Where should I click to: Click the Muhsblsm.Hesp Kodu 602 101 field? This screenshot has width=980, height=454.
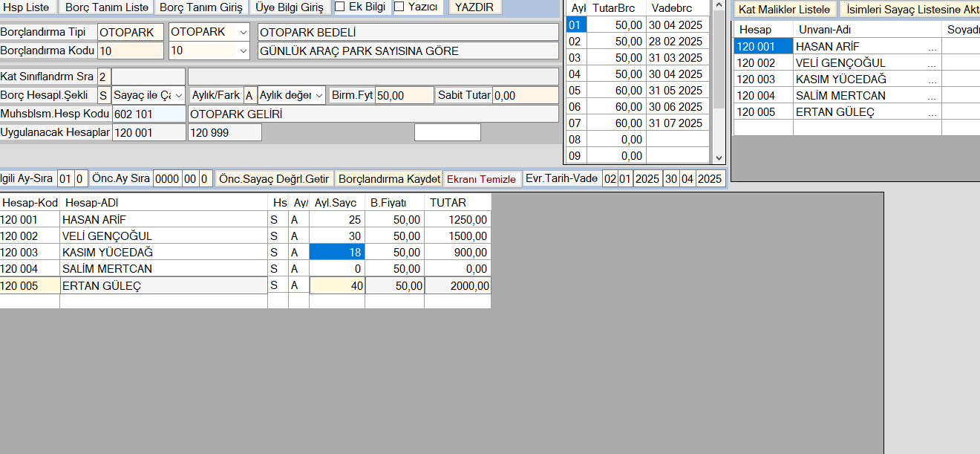[x=148, y=114]
